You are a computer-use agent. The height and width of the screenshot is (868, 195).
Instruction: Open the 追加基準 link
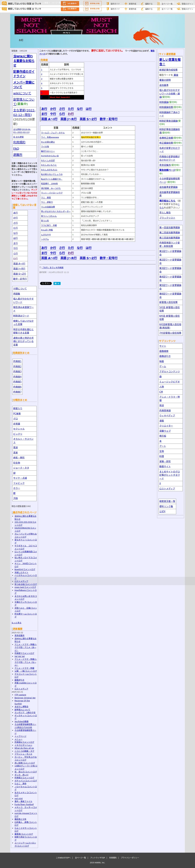tap(164, 85)
